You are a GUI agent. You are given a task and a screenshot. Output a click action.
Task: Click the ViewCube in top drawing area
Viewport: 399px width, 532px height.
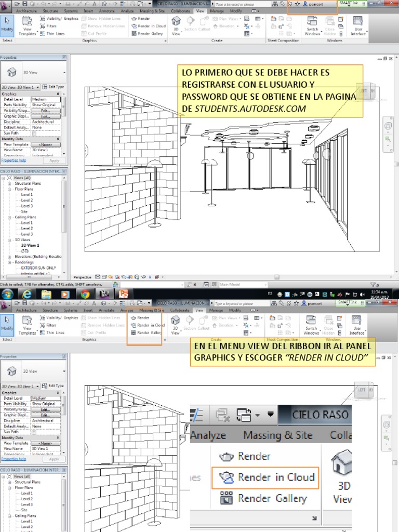[366, 91]
